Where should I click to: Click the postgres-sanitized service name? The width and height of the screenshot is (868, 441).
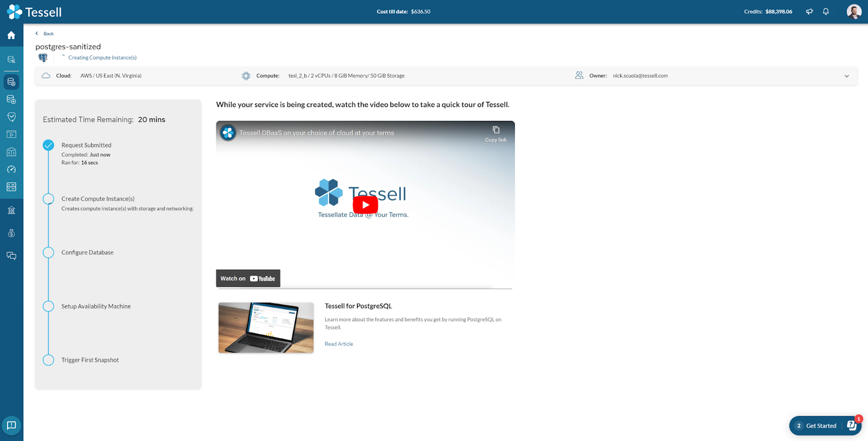pyautogui.click(x=68, y=47)
